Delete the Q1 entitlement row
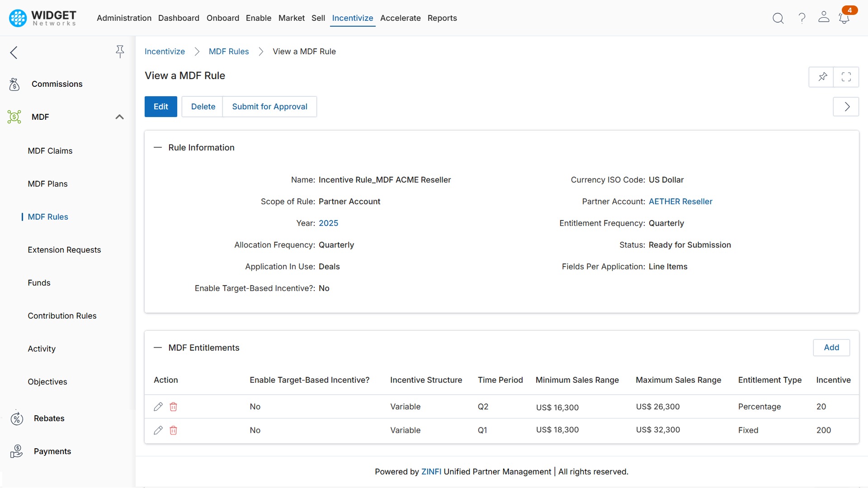868x488 pixels. click(173, 430)
